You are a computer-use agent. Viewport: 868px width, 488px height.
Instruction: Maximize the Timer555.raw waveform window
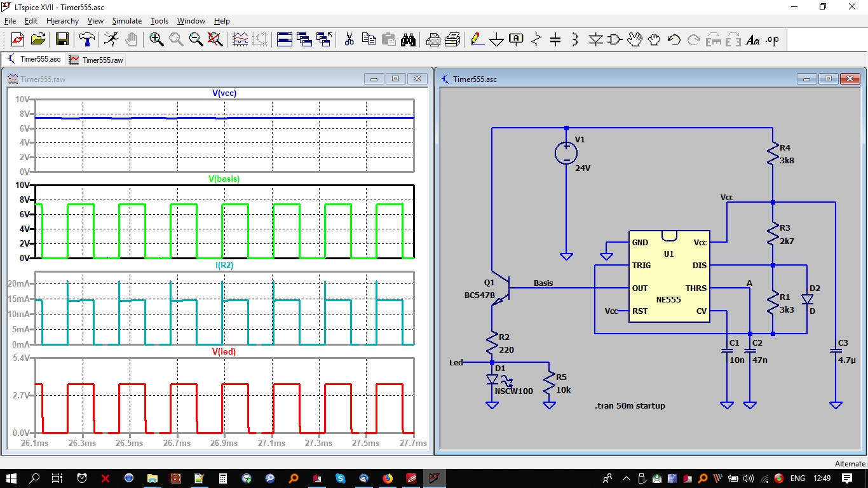point(395,79)
